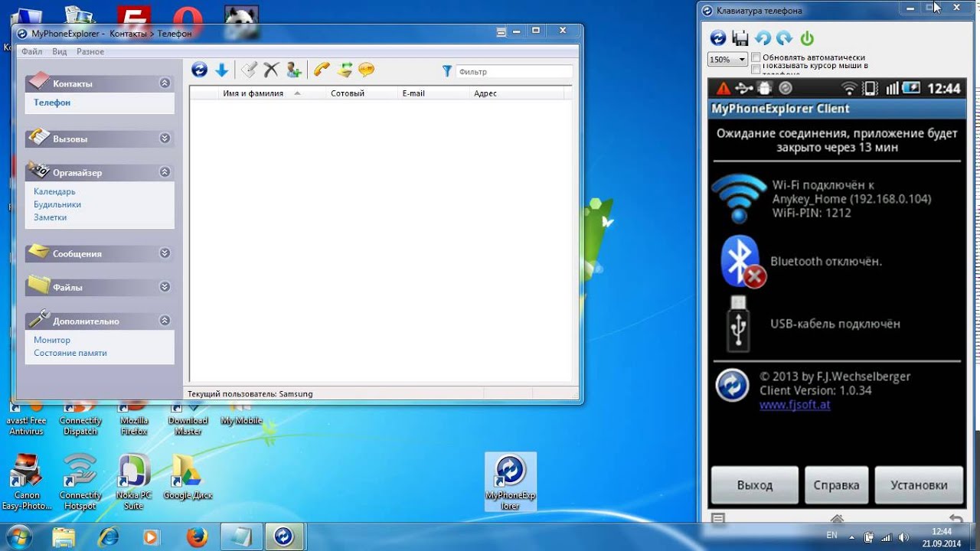The width and height of the screenshot is (980, 551).
Task: Open Nokia PC Suite desktop shortcut
Action: (133, 482)
